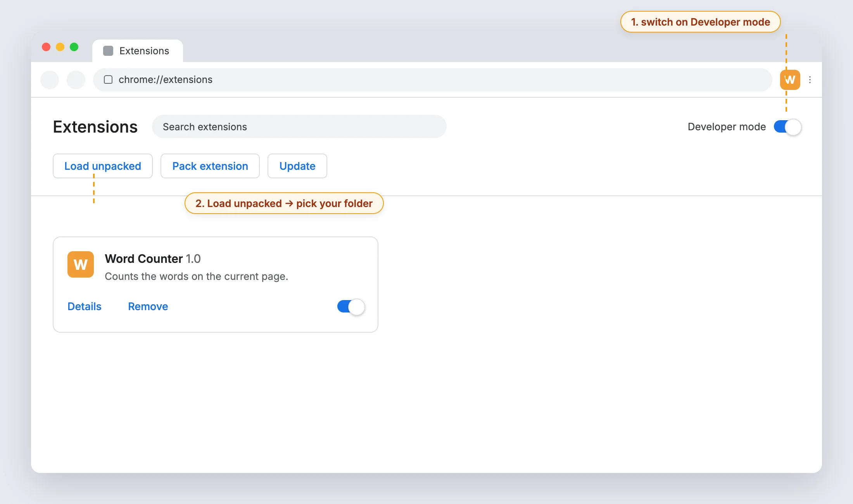Click the Word Counter card's W icon
The height and width of the screenshot is (504, 853).
pyautogui.click(x=81, y=264)
